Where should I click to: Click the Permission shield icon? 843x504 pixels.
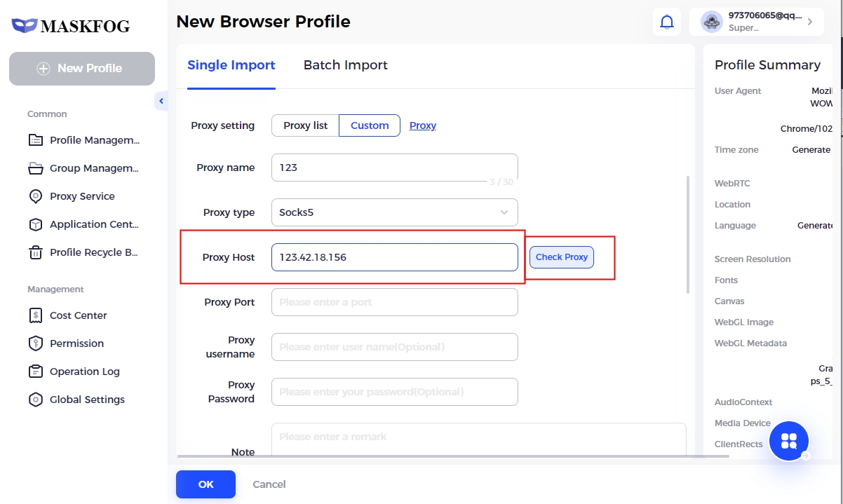[x=36, y=343]
